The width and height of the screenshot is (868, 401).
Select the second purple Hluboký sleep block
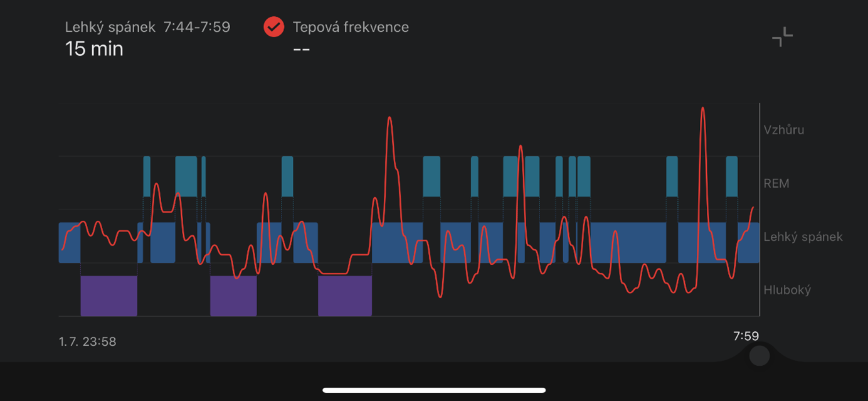click(233, 296)
